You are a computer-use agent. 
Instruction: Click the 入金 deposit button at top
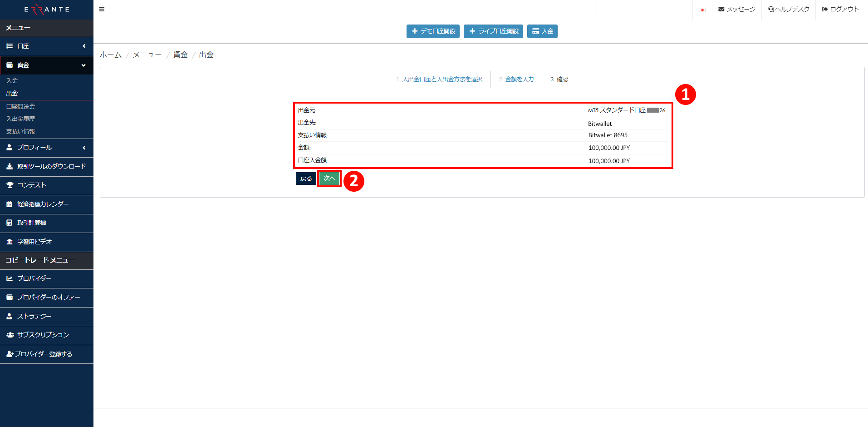(542, 31)
